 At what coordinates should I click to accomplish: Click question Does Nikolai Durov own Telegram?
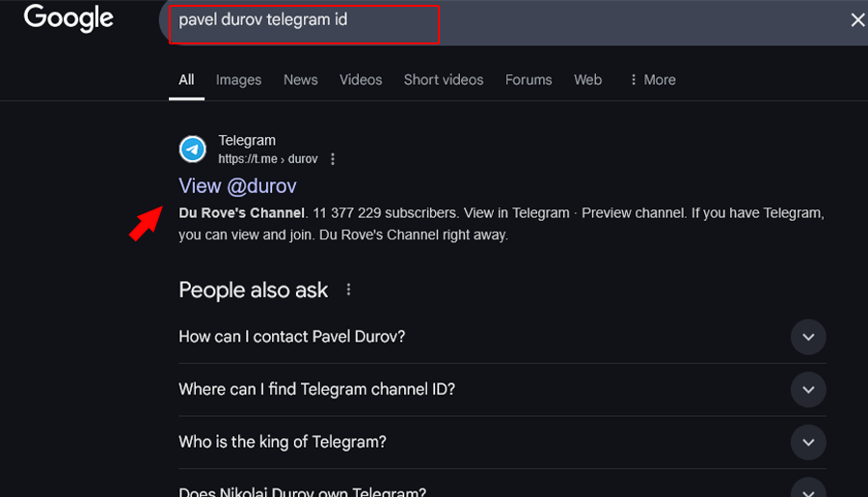coord(302,491)
